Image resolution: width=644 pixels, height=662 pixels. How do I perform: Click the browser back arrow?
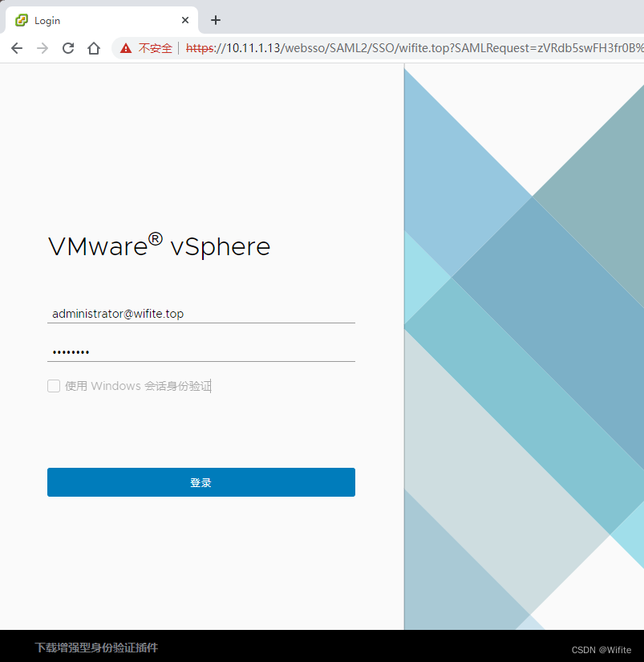(17, 48)
